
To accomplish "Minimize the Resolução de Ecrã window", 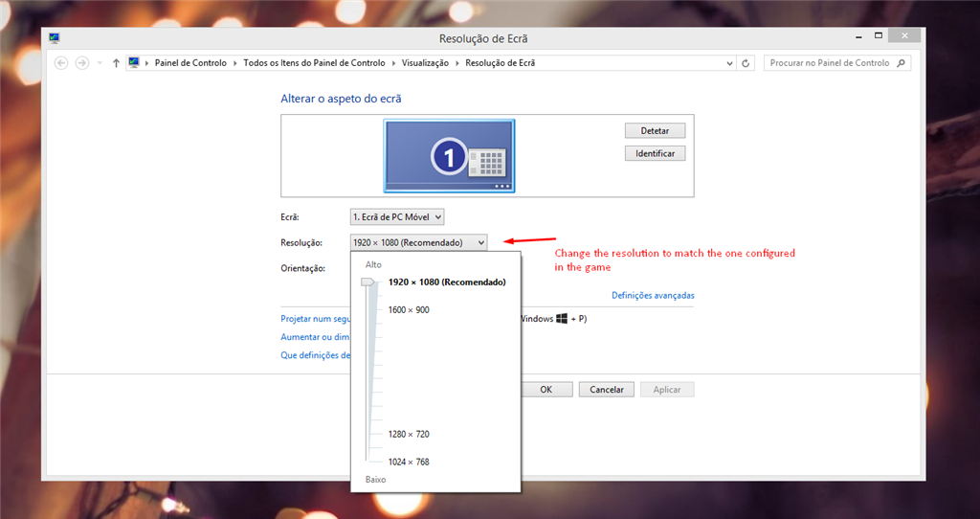I will (859, 36).
